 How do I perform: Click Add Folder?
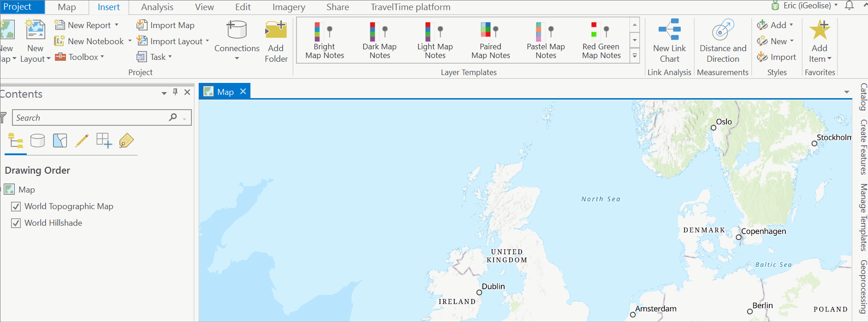[276, 41]
